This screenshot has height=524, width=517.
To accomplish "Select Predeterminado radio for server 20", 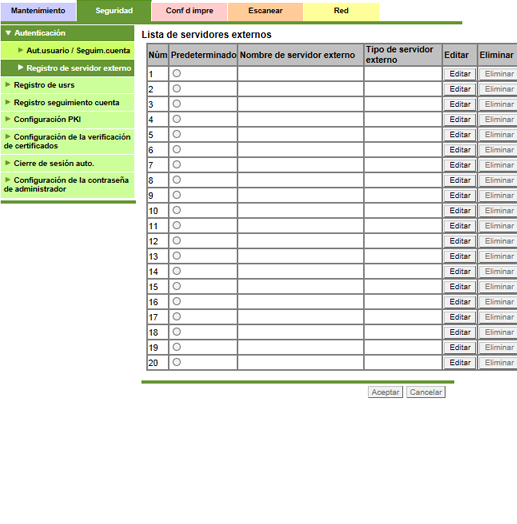I will click(177, 362).
